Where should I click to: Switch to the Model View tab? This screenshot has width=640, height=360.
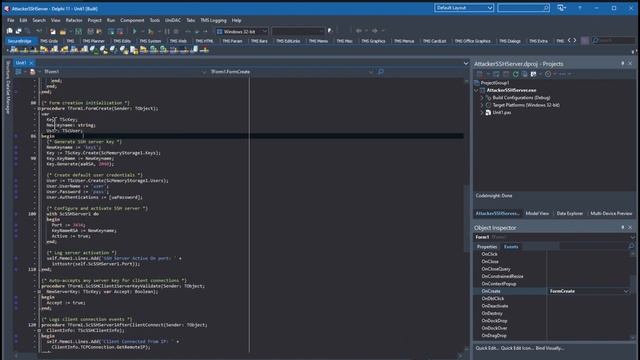tap(537, 213)
